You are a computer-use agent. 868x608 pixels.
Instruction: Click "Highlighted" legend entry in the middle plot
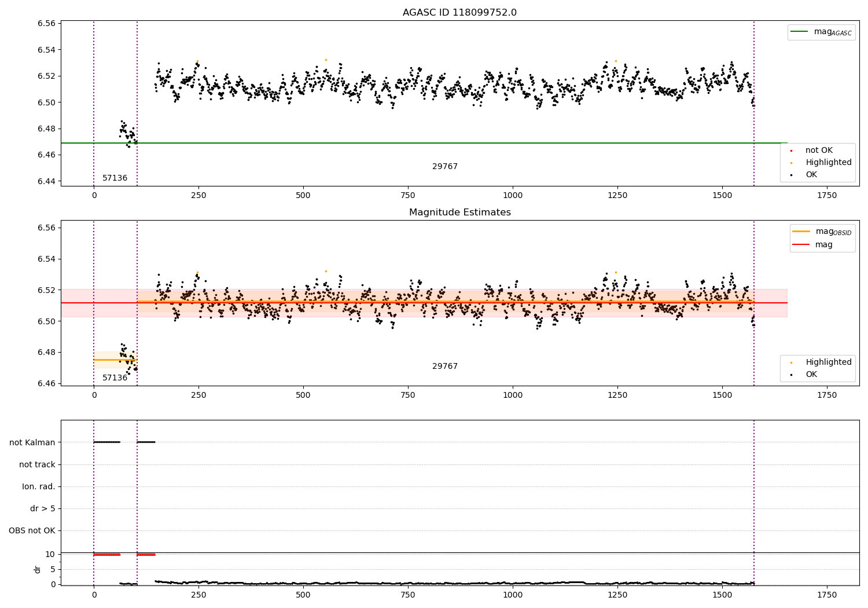point(829,362)
